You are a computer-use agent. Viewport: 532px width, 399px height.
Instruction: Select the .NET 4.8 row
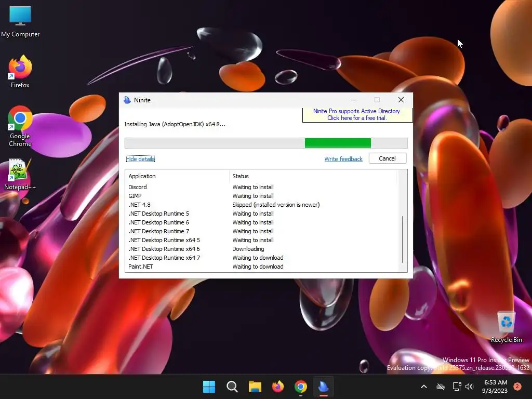click(261, 205)
